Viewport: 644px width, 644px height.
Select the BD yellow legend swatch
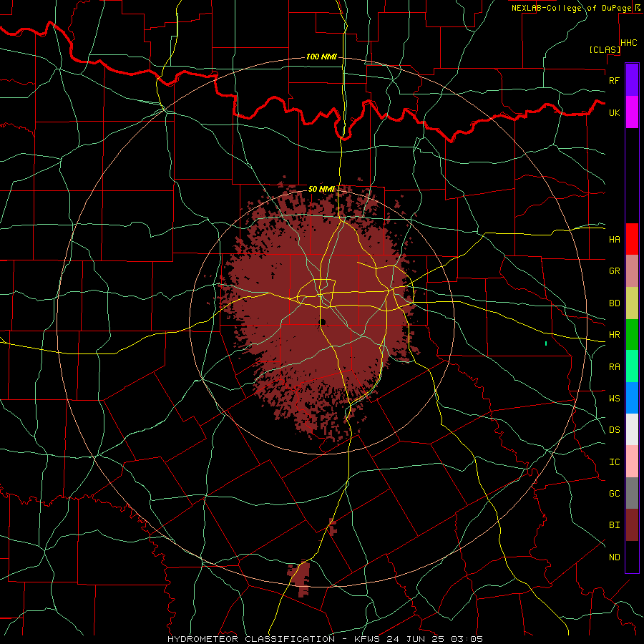pyautogui.click(x=632, y=303)
